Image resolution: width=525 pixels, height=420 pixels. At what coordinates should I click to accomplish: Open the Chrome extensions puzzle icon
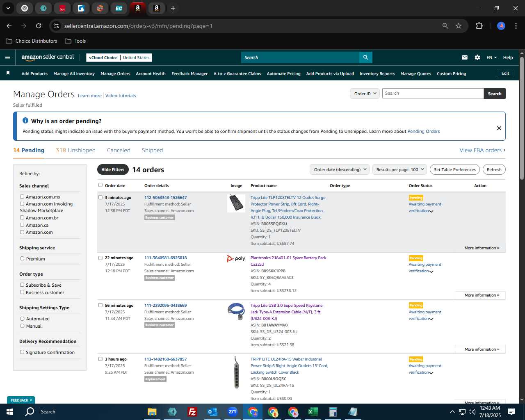click(x=479, y=26)
